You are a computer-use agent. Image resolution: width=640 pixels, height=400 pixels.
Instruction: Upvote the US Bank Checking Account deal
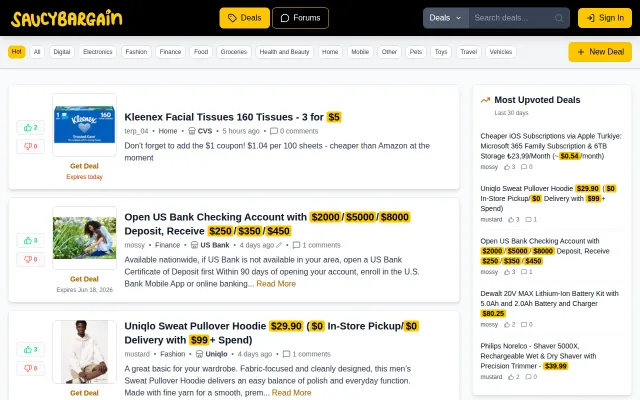tap(31, 240)
